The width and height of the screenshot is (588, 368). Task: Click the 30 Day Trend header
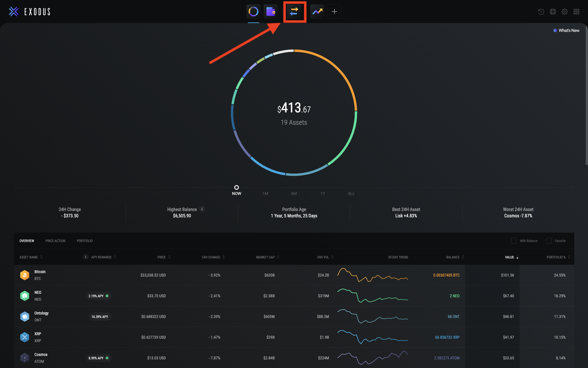[398, 257]
